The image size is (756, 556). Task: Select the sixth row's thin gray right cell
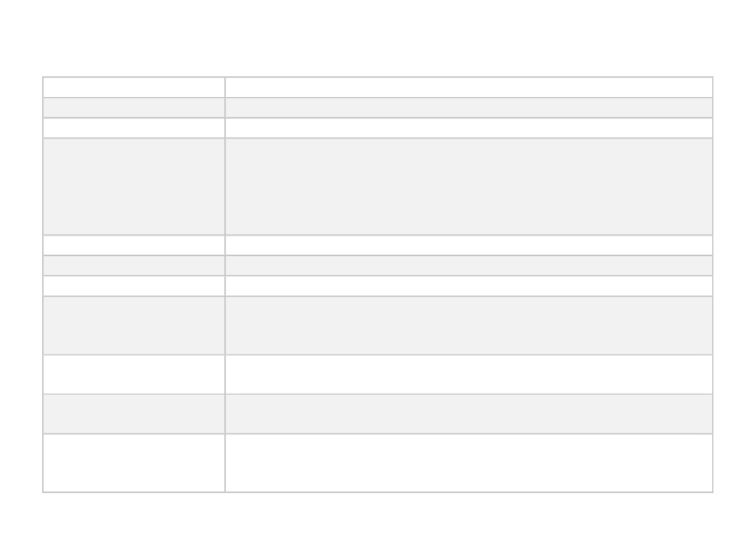click(469, 266)
